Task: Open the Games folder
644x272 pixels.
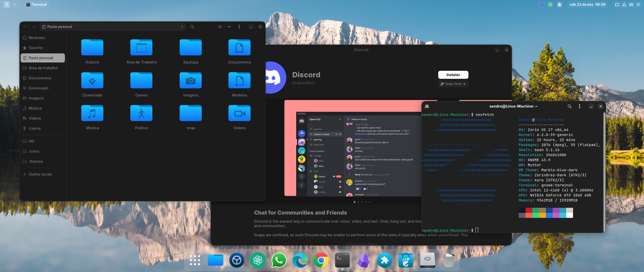Action: [x=141, y=80]
